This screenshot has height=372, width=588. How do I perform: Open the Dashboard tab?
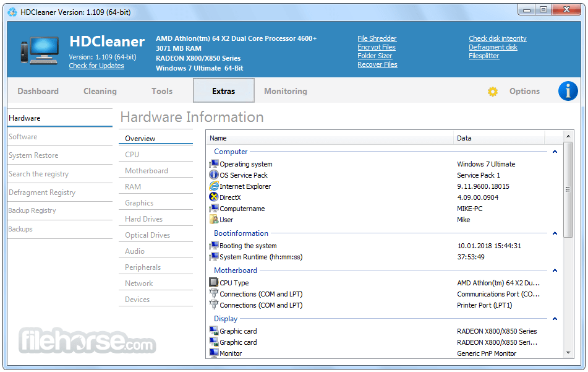[x=38, y=91]
